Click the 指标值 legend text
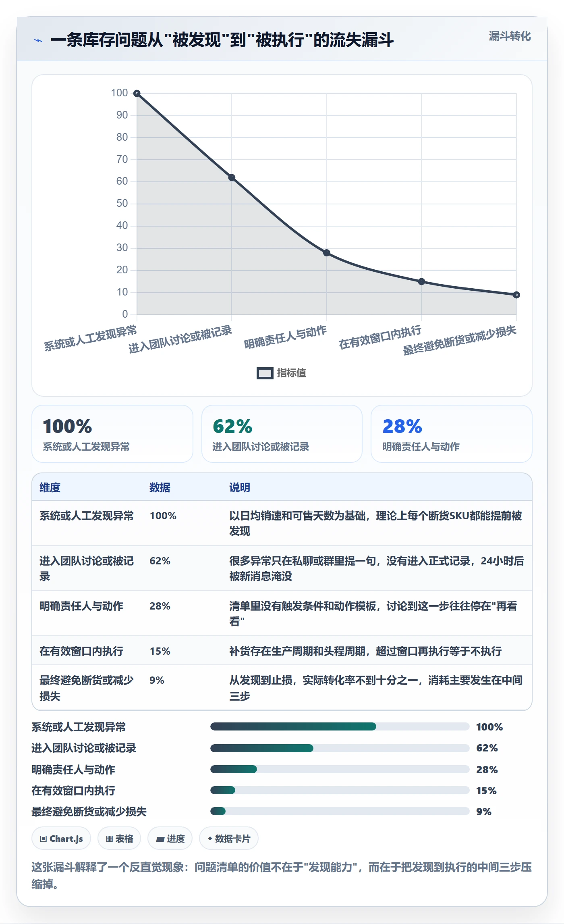 click(x=292, y=373)
